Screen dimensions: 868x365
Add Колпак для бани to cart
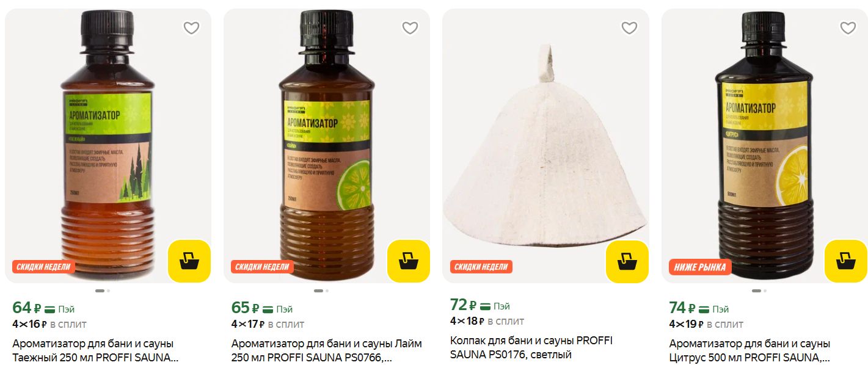point(627,262)
